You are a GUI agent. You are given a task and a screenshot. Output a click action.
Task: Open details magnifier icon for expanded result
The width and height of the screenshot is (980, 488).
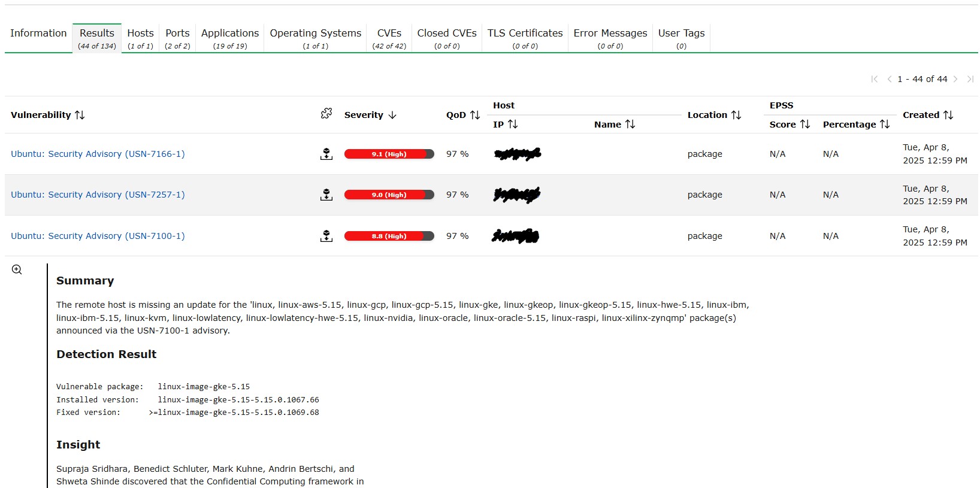[x=17, y=270]
